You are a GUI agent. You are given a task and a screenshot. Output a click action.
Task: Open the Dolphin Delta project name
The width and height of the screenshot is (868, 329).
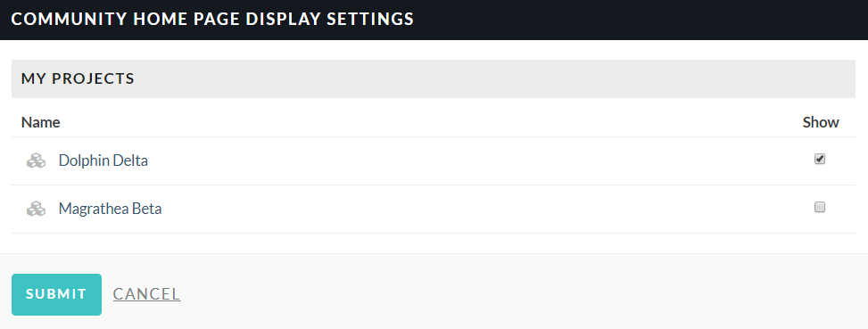103,160
